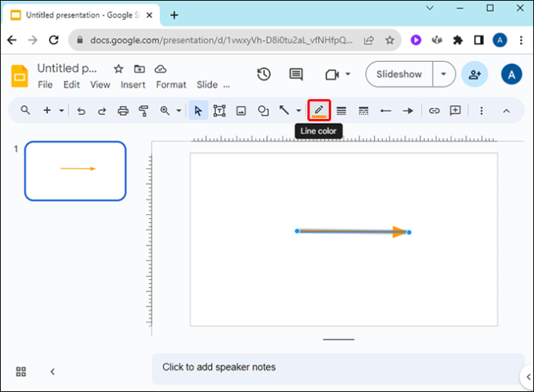Image resolution: width=534 pixels, height=392 pixels.
Task: Open Line weight options
Action: (x=341, y=111)
